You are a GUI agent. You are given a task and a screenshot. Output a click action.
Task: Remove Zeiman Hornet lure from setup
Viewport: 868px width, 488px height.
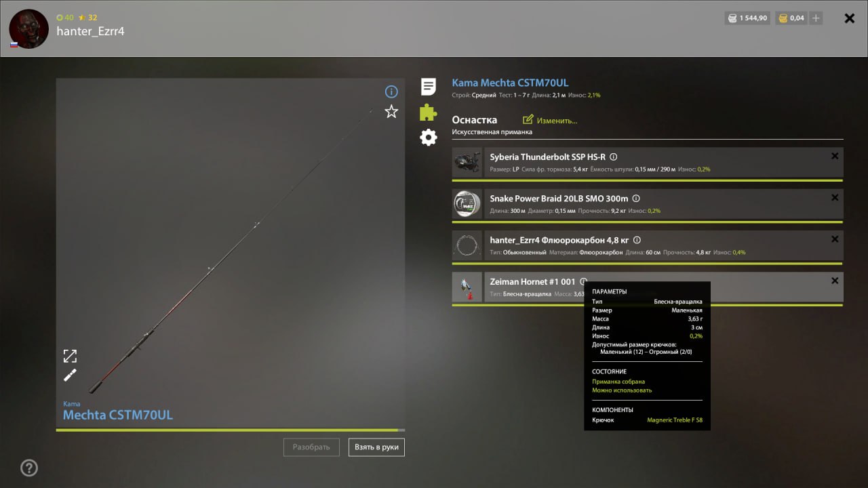pyautogui.click(x=835, y=281)
